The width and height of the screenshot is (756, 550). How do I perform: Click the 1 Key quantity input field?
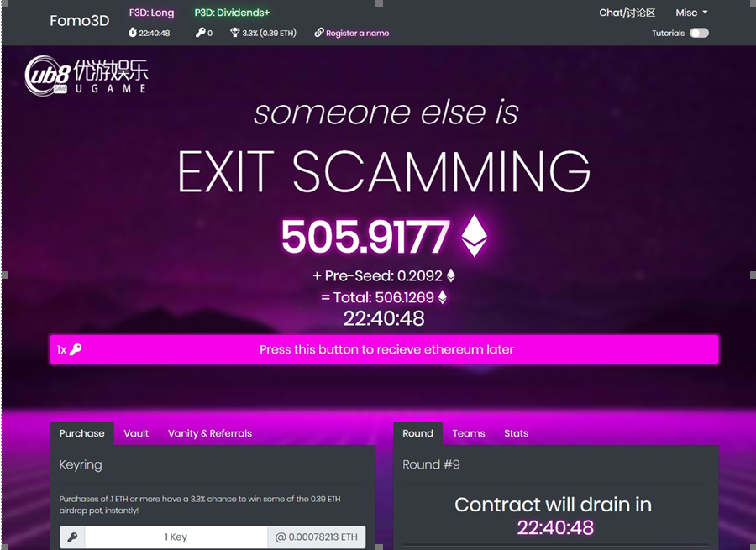[x=176, y=537]
